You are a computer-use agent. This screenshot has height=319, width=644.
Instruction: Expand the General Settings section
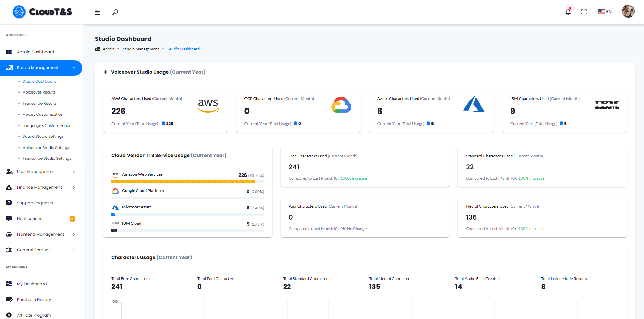coord(74,250)
